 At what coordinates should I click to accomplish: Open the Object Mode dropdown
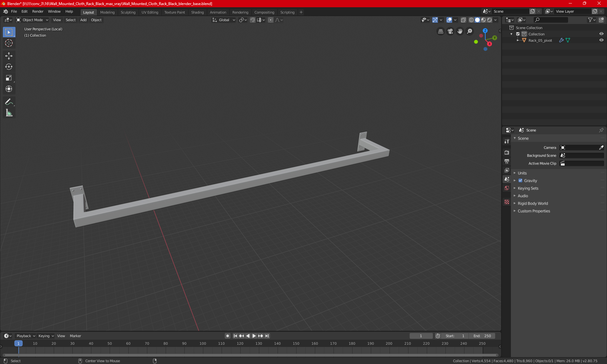pos(32,20)
